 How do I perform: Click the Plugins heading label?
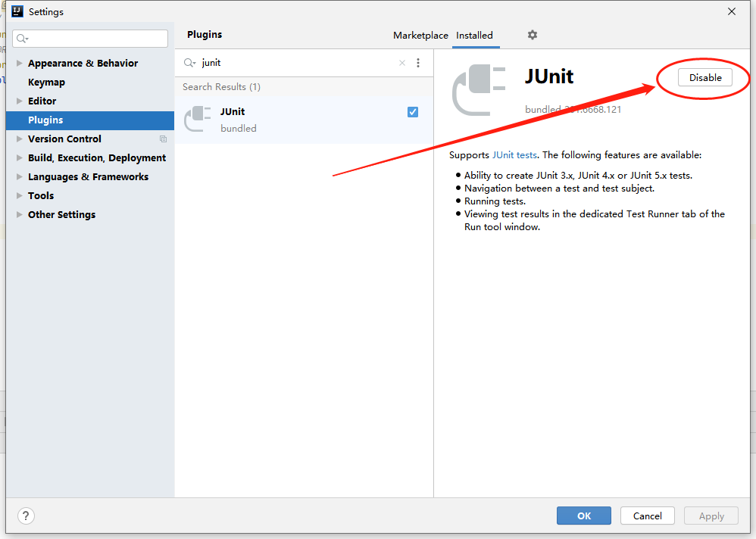[205, 35]
